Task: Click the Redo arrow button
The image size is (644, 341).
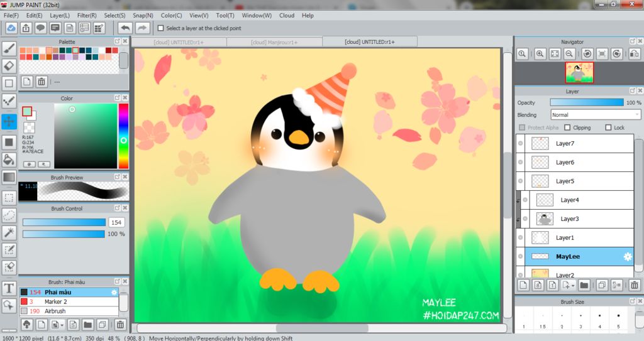Action: (x=142, y=28)
